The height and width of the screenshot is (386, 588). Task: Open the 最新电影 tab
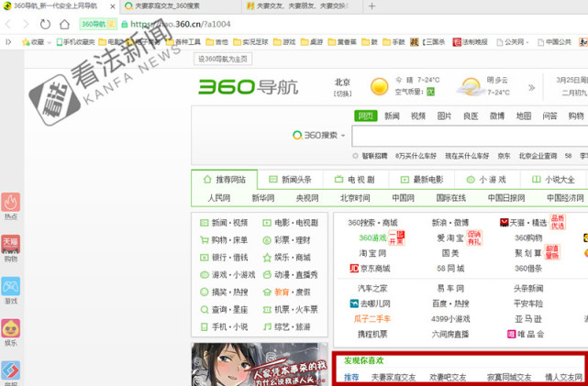(x=422, y=180)
